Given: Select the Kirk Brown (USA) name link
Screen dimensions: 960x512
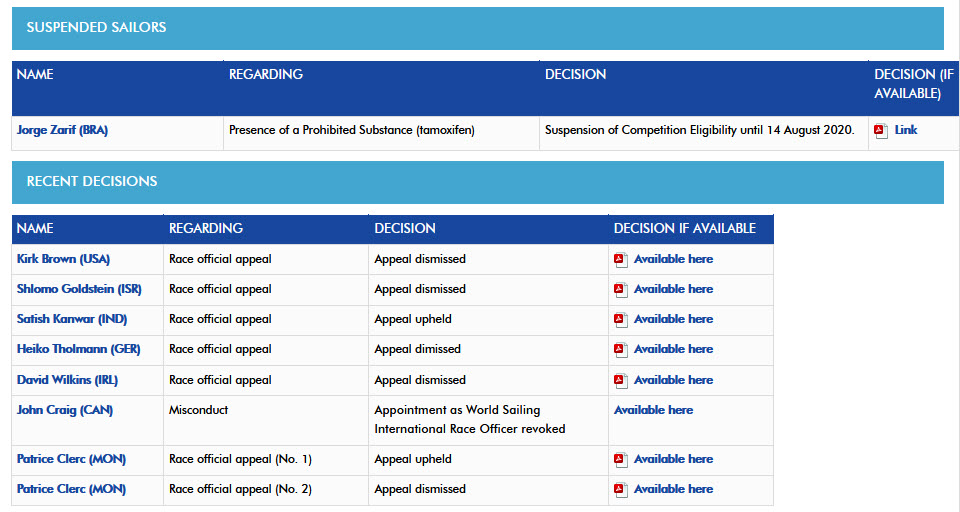Looking at the screenshot, I should (64, 259).
